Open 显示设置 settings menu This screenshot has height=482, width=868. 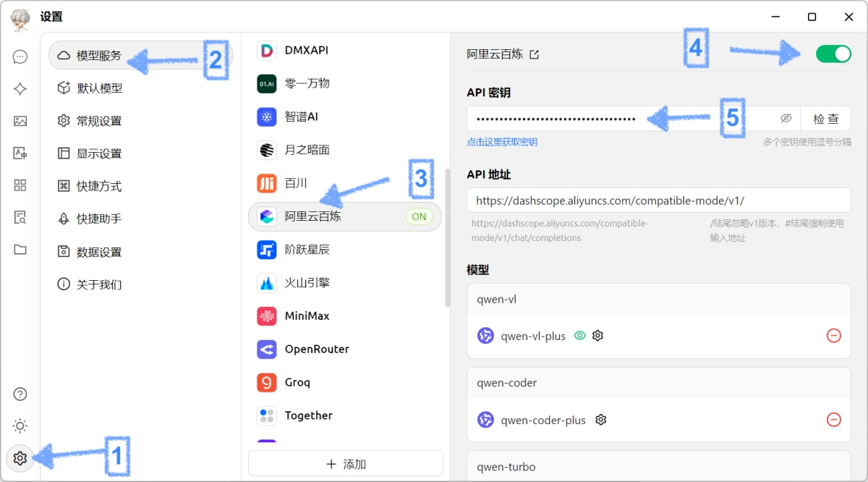[x=140, y=153]
